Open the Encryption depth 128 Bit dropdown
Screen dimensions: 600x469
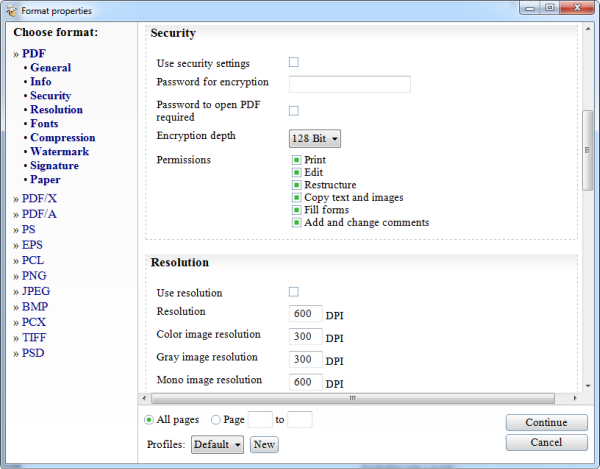315,138
